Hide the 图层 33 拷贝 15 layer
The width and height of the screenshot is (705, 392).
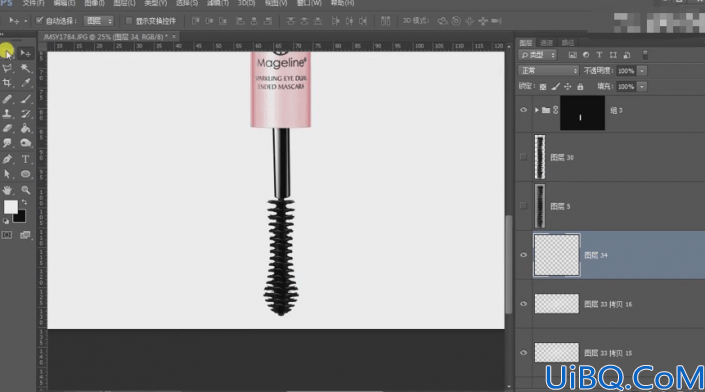pos(523,353)
